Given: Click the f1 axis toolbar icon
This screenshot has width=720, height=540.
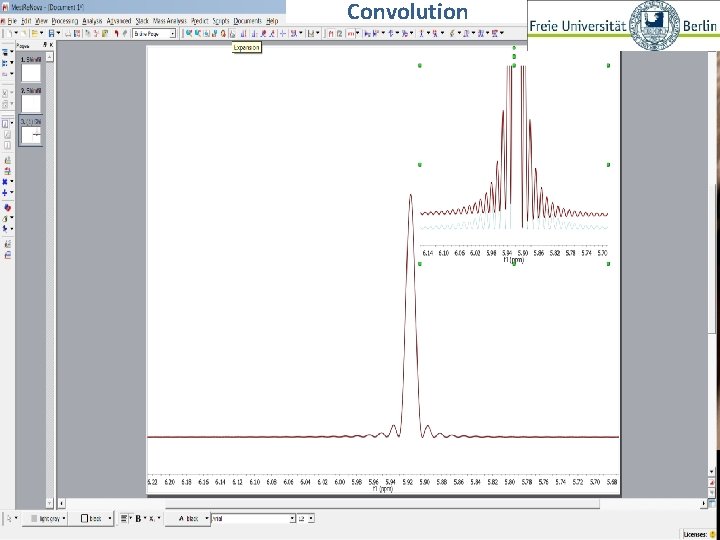Looking at the screenshot, I should point(330,33).
